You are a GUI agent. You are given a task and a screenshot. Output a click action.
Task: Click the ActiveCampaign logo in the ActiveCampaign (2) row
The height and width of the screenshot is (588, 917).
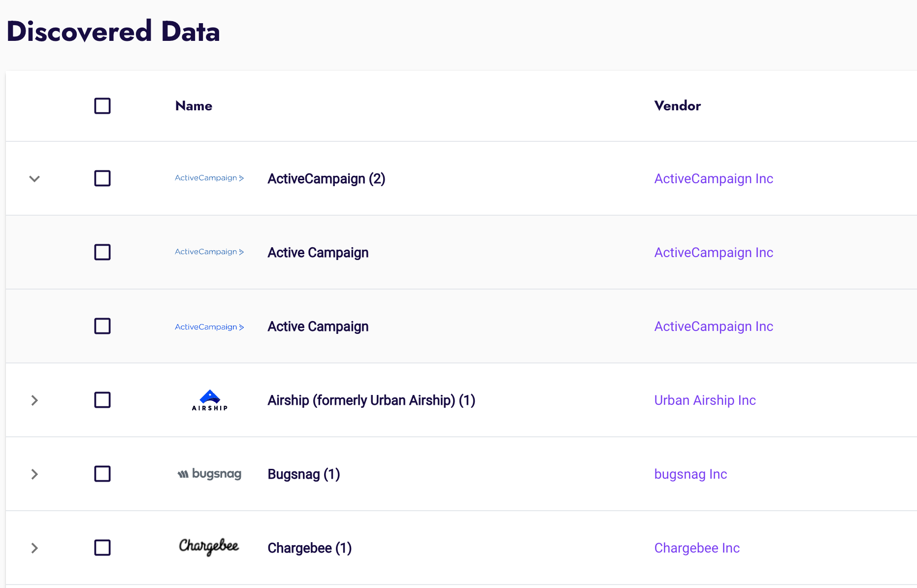click(209, 178)
